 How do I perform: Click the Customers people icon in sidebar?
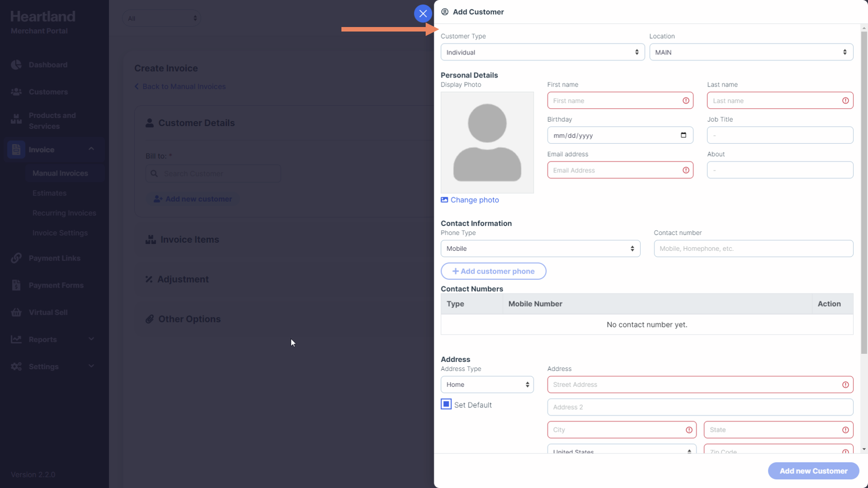pyautogui.click(x=16, y=92)
